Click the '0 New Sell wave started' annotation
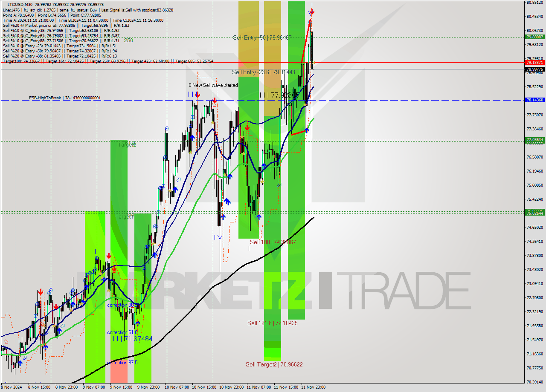 click(213, 85)
